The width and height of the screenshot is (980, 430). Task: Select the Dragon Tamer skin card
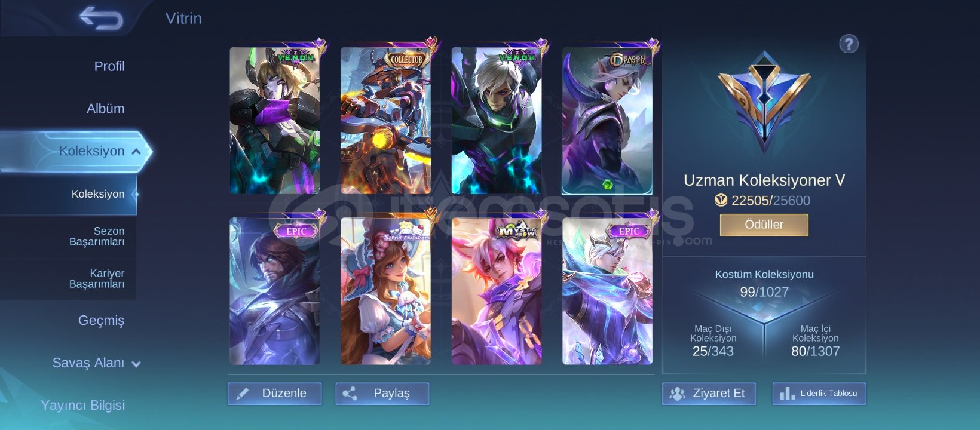(607, 121)
